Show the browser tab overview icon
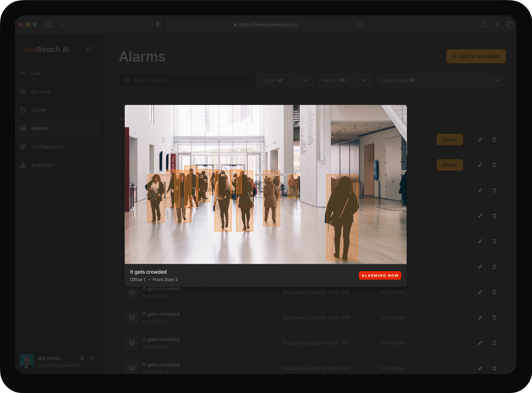Image resolution: width=532 pixels, height=393 pixels. 510,24
